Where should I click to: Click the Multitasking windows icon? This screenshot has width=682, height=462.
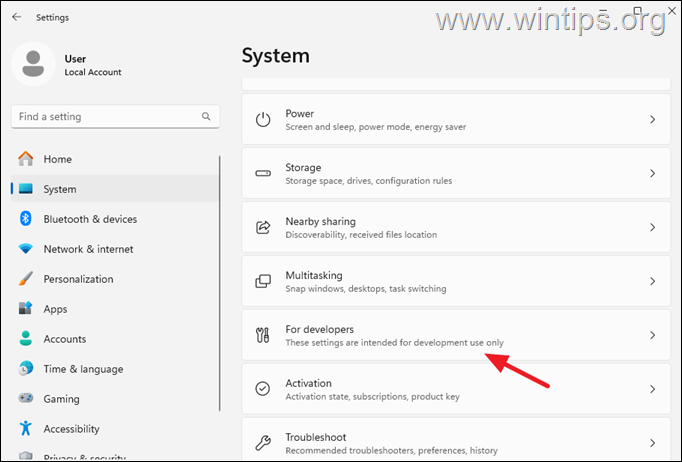click(263, 281)
